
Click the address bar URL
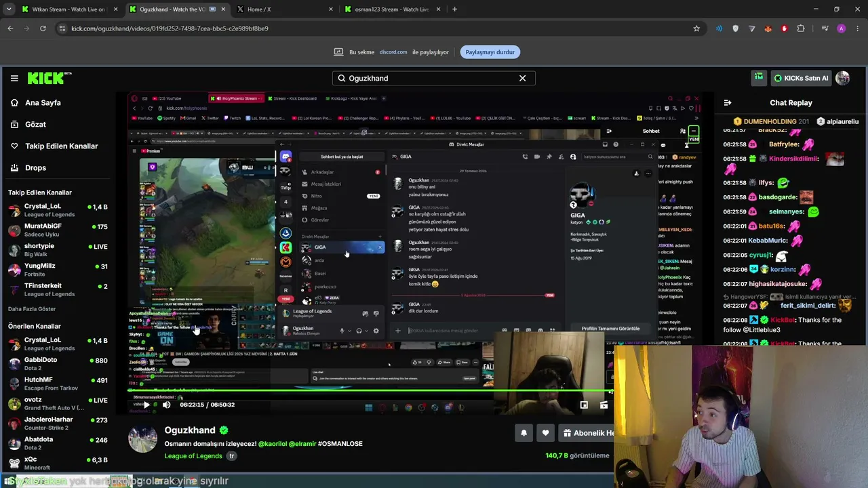point(170,28)
